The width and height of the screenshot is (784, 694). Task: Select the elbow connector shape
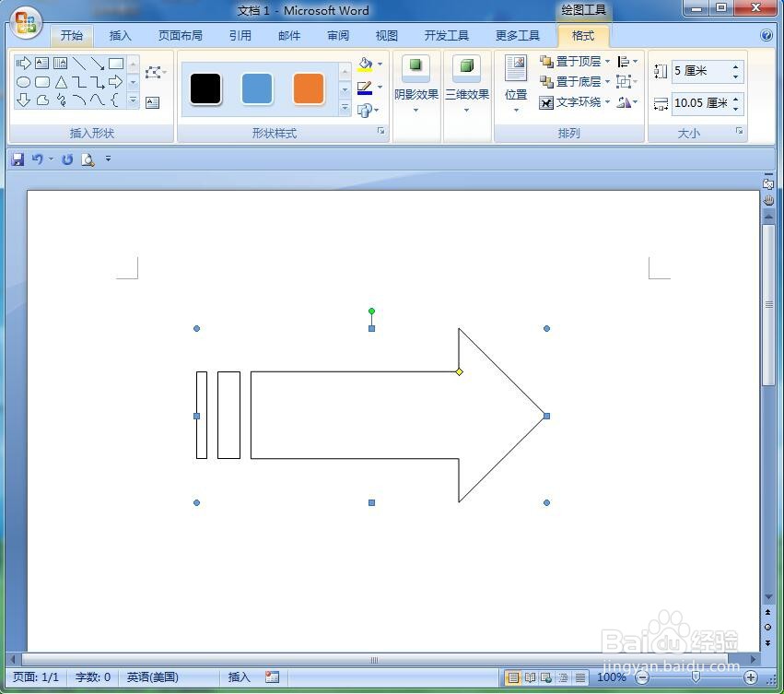(79, 82)
